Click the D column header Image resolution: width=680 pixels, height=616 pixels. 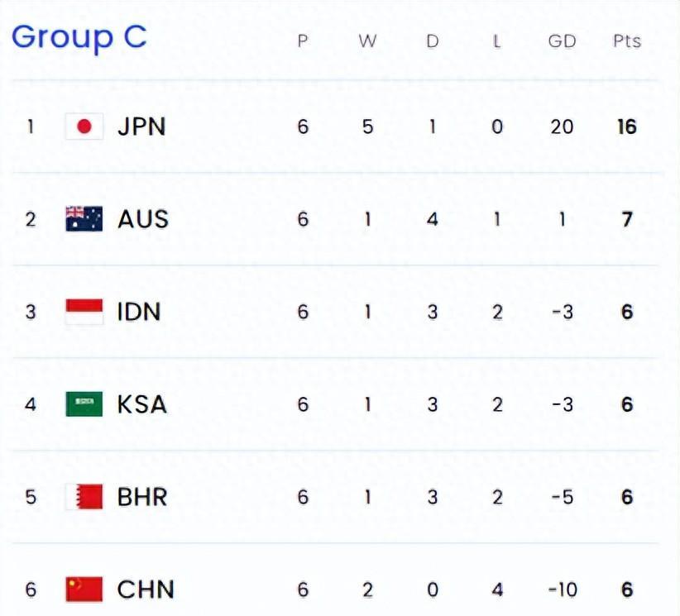(x=433, y=41)
